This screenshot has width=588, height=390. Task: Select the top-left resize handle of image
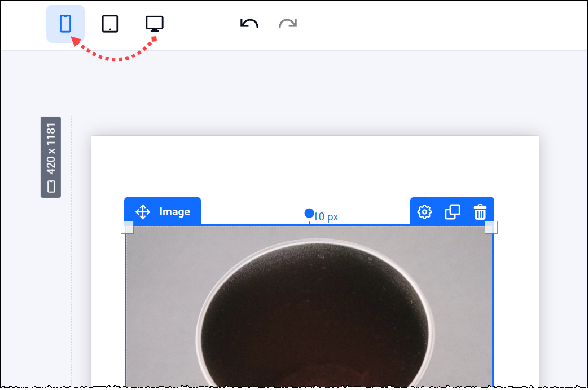[x=127, y=228]
